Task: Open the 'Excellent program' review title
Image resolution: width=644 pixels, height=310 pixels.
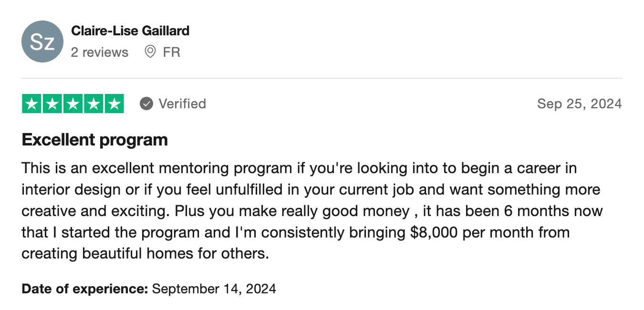Action: click(x=94, y=140)
